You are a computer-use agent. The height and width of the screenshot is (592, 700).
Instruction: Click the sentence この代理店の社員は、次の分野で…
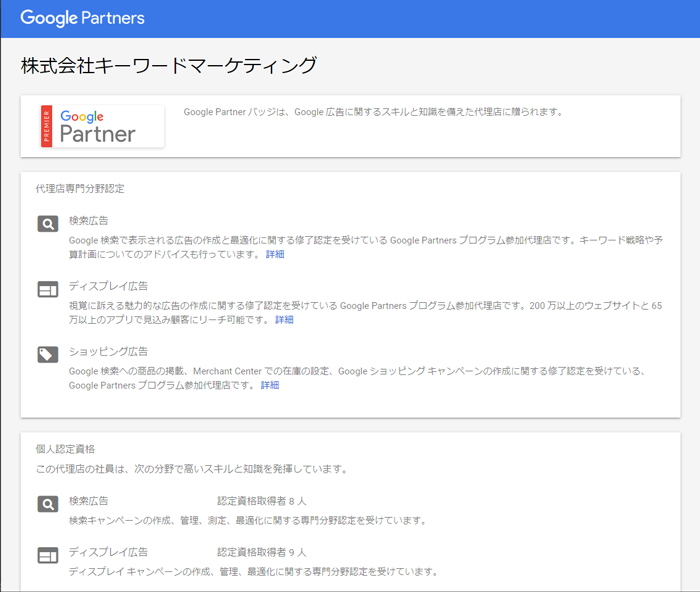pos(192,469)
